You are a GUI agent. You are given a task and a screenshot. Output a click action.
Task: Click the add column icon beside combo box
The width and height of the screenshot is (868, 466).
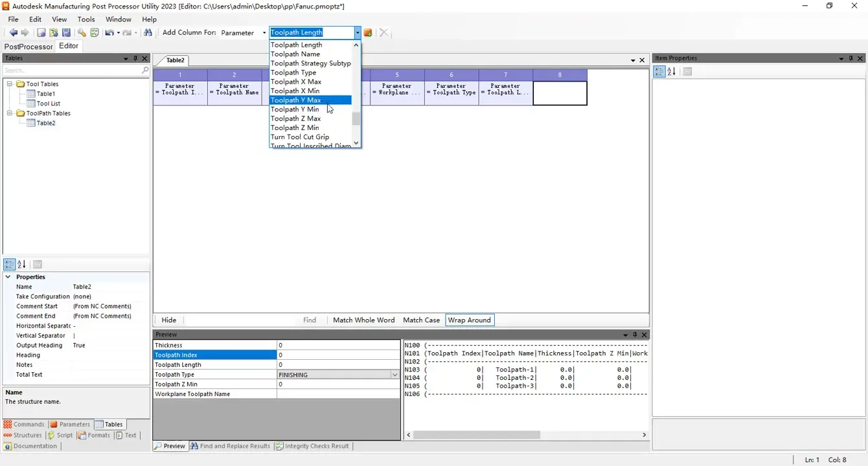click(x=368, y=32)
